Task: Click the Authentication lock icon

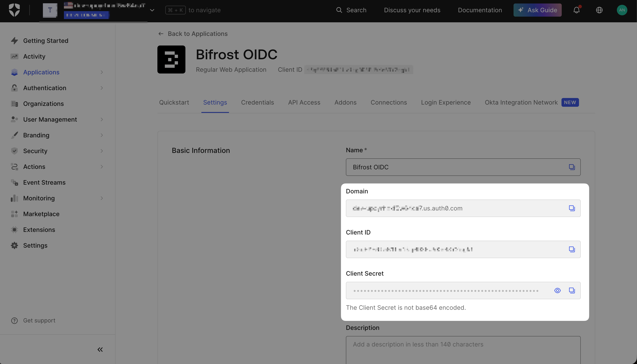Action: coord(14,88)
